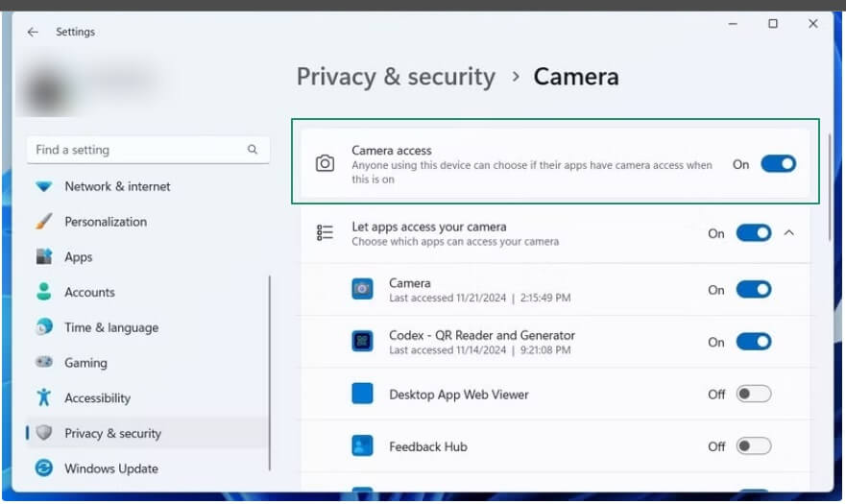The image size is (846, 504).
Task: Click the "Feedback Hub" label
Action: click(428, 446)
